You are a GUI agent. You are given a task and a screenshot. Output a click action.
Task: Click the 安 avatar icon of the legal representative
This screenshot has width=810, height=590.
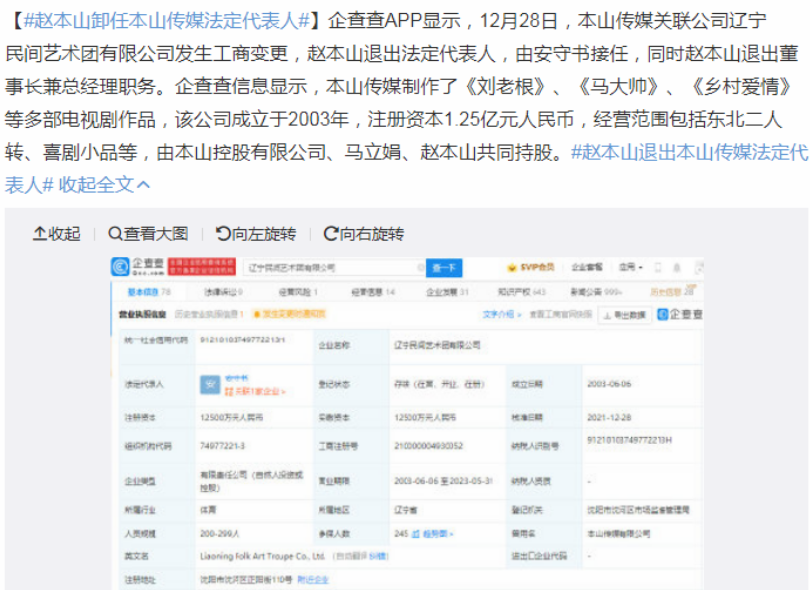[210, 384]
